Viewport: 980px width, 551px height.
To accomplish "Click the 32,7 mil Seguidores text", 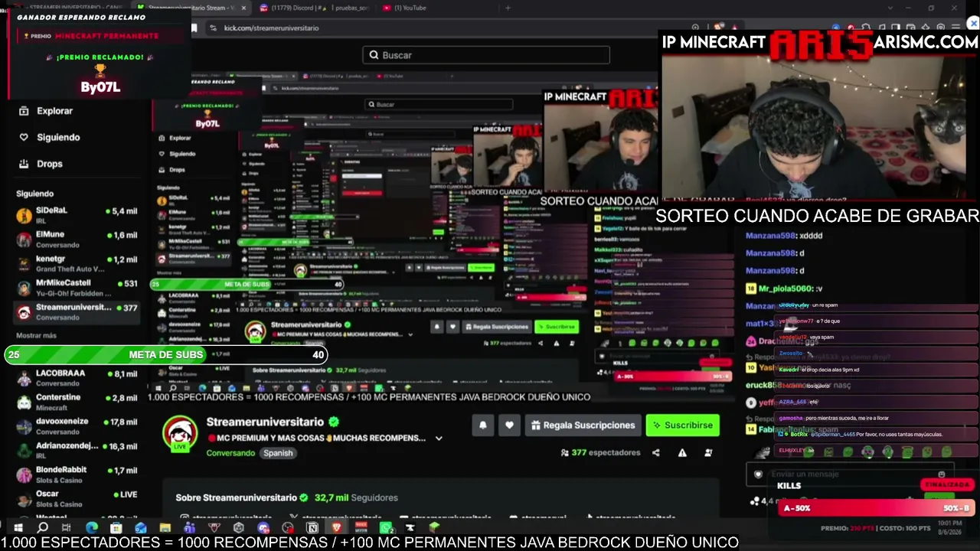I will [x=356, y=497].
